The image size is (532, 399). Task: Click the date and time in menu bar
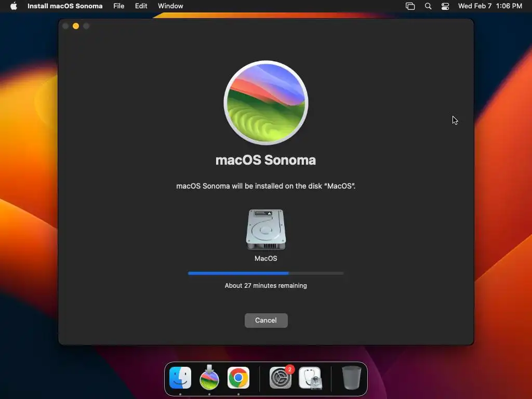[490, 6]
